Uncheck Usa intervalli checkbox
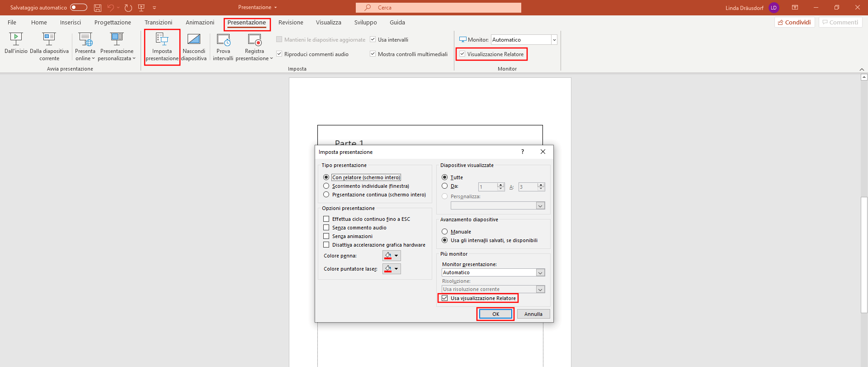Viewport: 868px width, 367px height. pos(373,39)
